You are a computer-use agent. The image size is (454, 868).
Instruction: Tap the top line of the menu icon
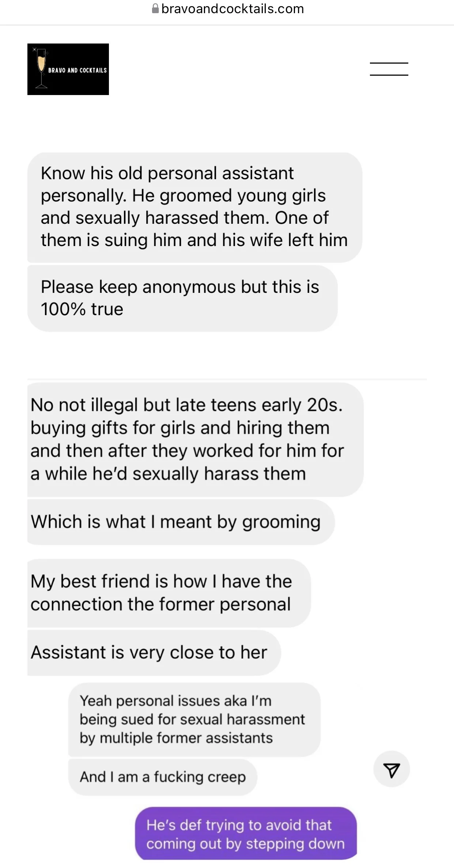coord(389,63)
